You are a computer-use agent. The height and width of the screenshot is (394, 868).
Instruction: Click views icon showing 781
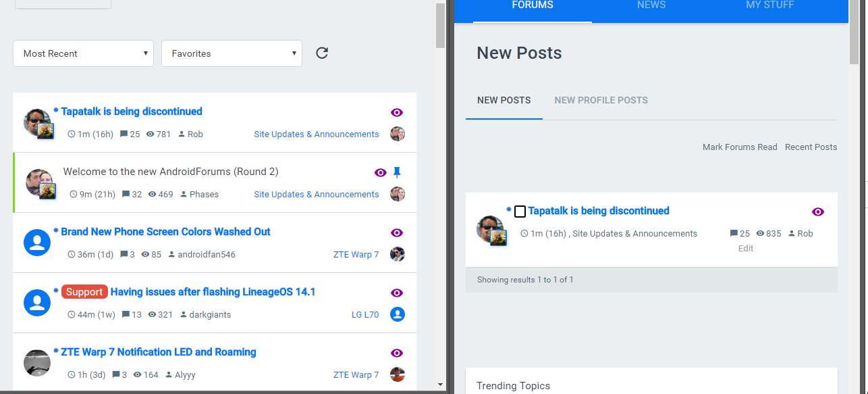click(x=150, y=134)
